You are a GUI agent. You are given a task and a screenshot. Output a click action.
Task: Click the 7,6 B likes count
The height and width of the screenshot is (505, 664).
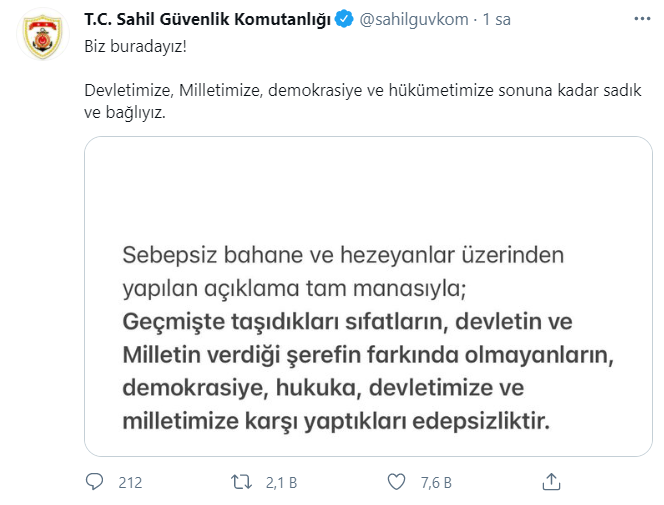(437, 483)
